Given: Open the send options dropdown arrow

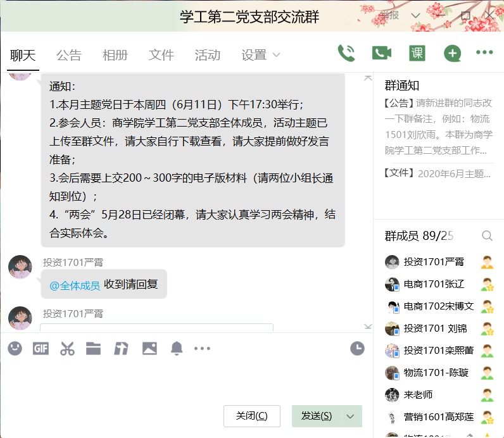Looking at the screenshot, I should 351,416.
